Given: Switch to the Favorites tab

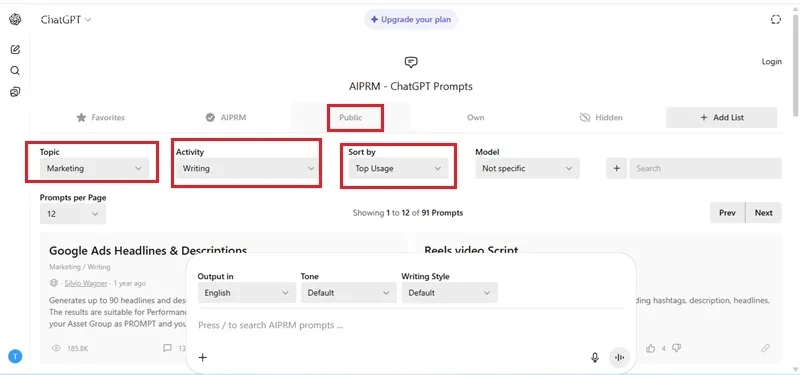Looking at the screenshot, I should click(101, 117).
